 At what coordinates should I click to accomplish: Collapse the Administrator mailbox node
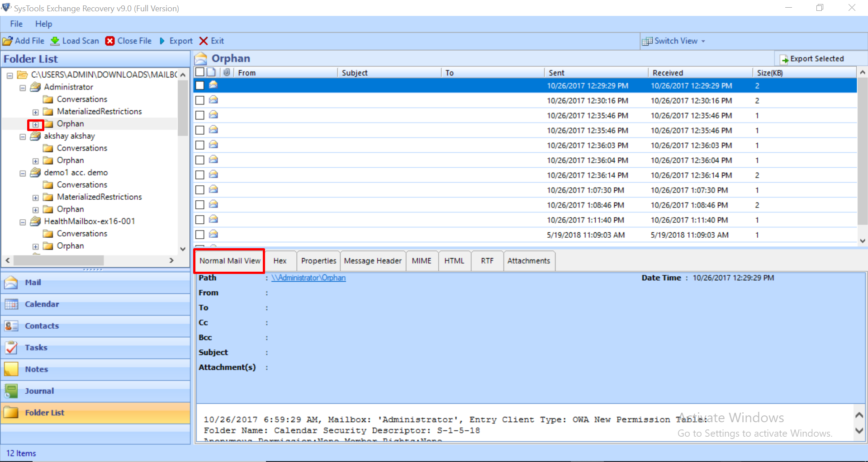pyautogui.click(x=23, y=88)
